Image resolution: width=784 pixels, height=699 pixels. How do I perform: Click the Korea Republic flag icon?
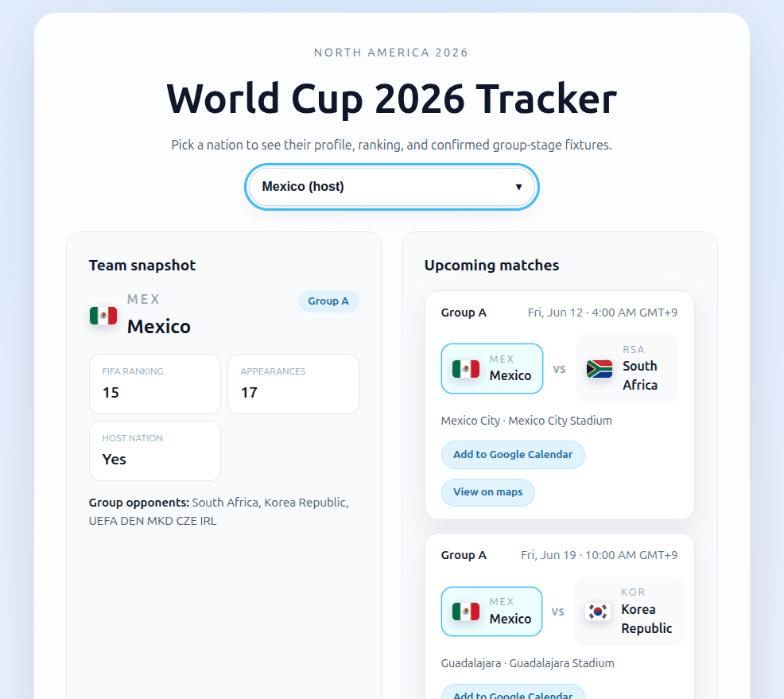597,612
